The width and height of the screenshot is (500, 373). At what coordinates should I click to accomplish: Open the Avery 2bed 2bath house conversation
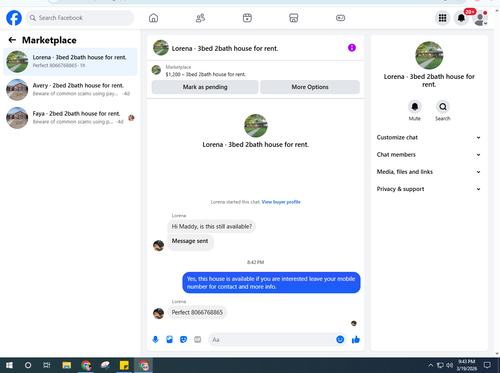pos(70,90)
